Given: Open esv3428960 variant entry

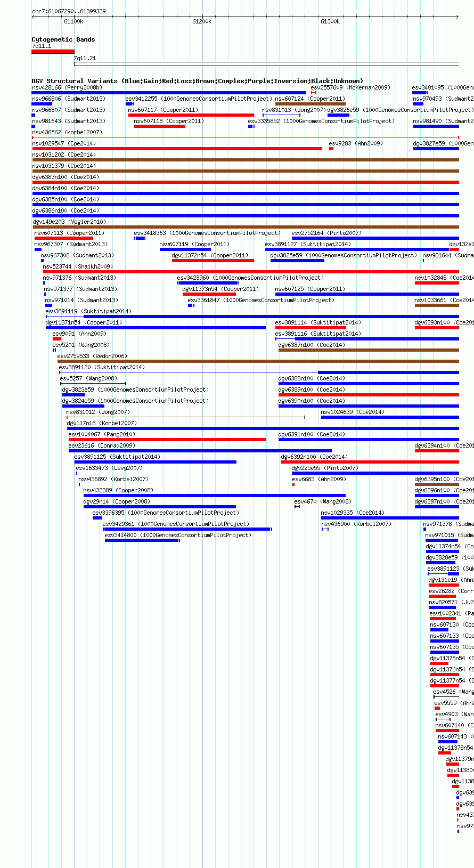Looking at the screenshot, I should (250, 278).
